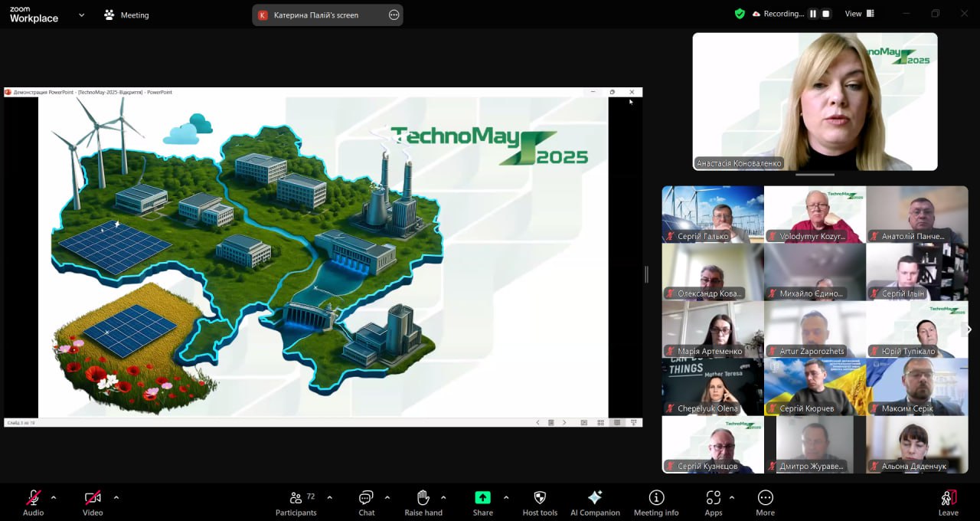Select Альона Дяденчук video tile
The width and height of the screenshot is (980, 521).
point(916,444)
